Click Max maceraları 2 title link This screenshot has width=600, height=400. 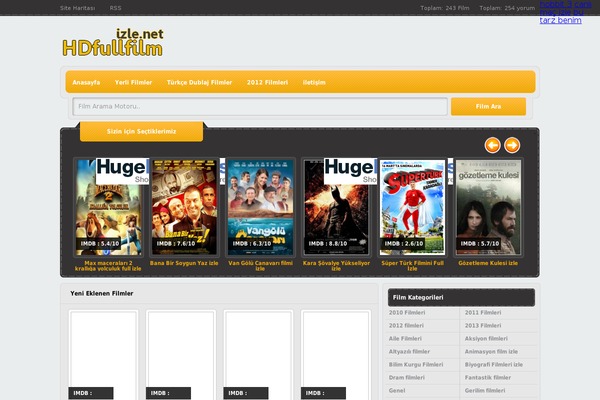click(x=108, y=266)
